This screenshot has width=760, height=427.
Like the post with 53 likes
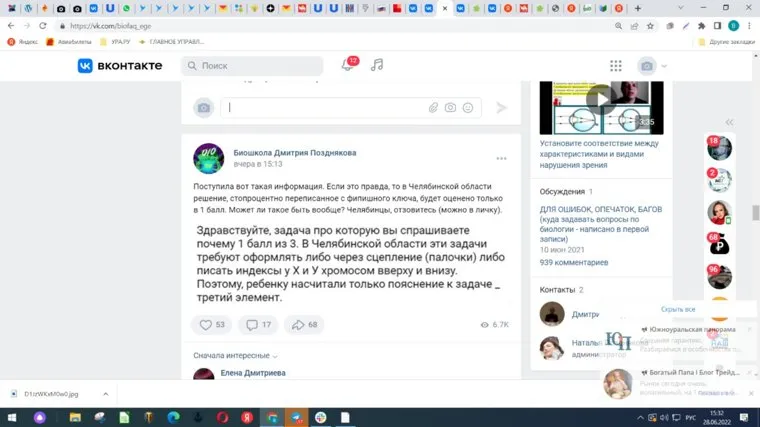point(212,324)
